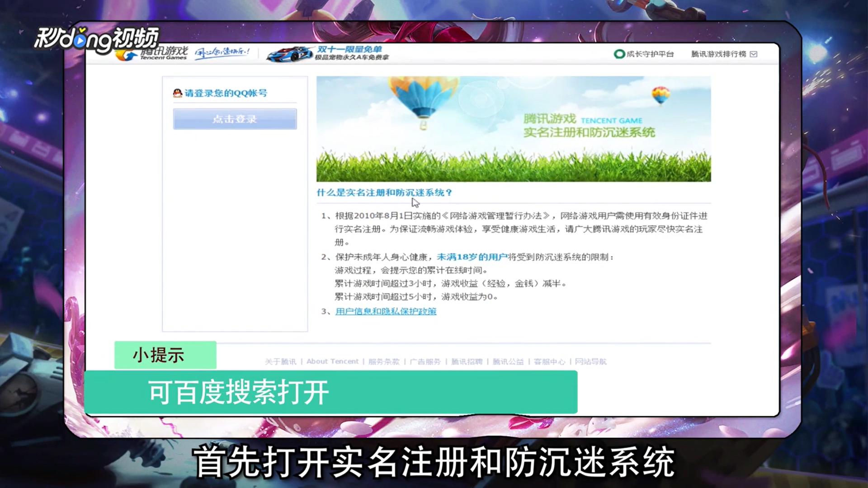Click the text 累计游戏时间超过5小时，游戏收益为0
868x488 pixels.
point(416,297)
